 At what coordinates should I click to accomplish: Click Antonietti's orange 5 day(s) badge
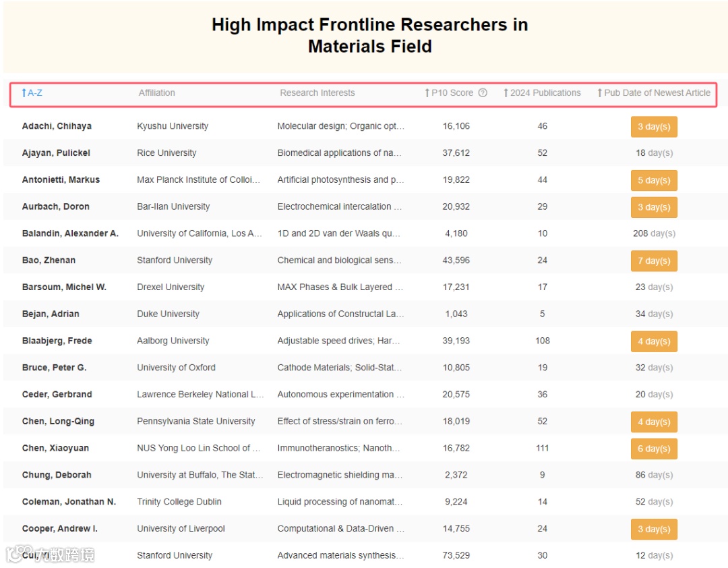pos(654,180)
